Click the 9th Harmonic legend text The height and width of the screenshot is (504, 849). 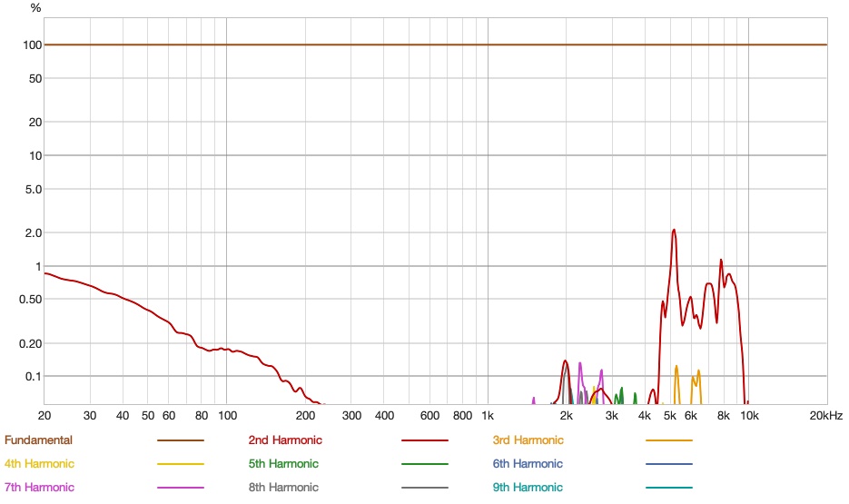528,488
